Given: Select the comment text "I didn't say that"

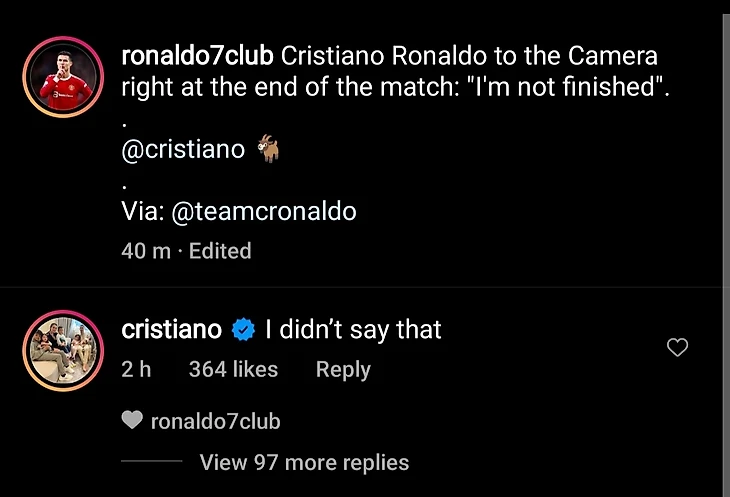Looking at the screenshot, I should 353,330.
